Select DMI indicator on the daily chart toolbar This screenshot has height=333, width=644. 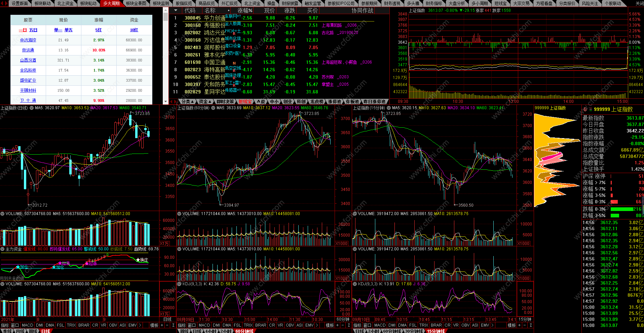(x=39, y=325)
